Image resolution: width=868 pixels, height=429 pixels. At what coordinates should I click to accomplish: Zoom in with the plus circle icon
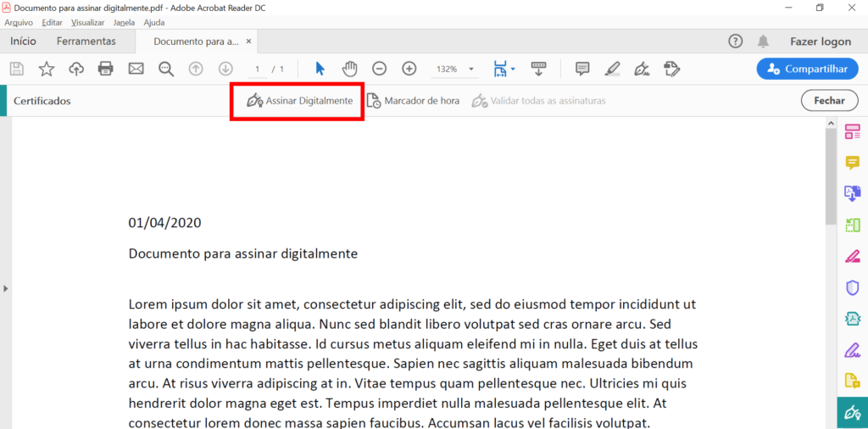pos(409,69)
